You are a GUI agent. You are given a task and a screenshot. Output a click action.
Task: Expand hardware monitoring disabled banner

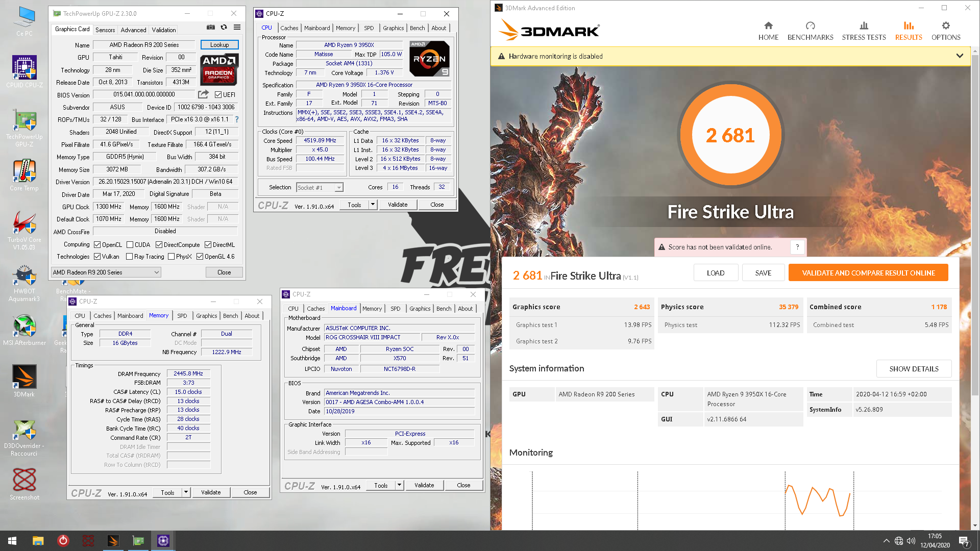960,56
